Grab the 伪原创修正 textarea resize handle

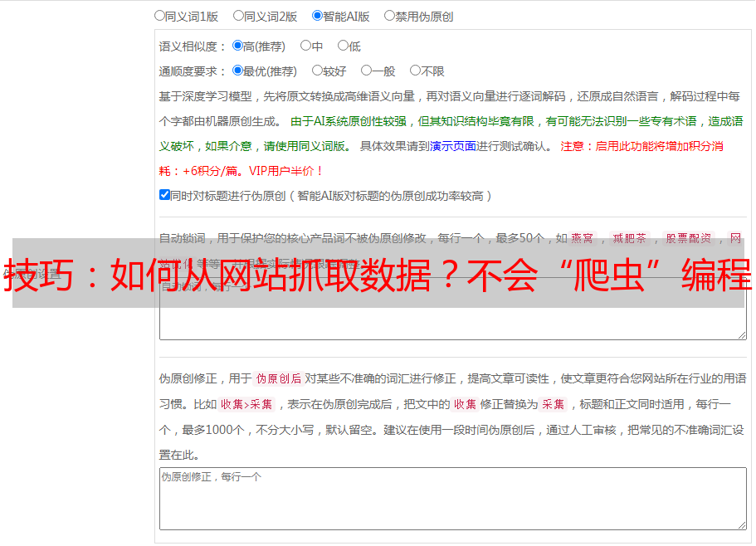click(x=742, y=525)
